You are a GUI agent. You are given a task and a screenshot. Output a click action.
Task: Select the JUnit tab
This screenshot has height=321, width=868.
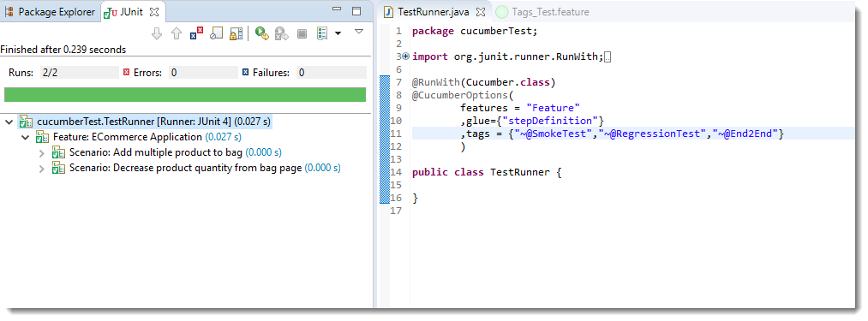click(132, 12)
